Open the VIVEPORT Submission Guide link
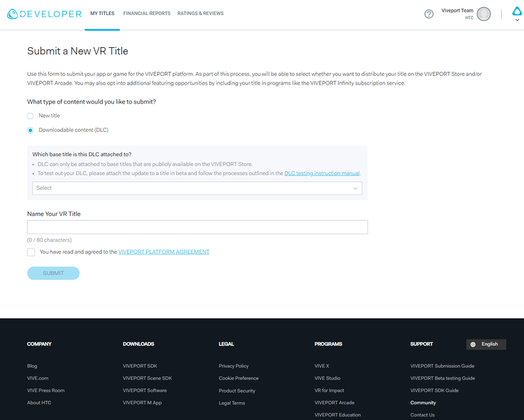Viewport: 524px width, 420px height. (443, 366)
